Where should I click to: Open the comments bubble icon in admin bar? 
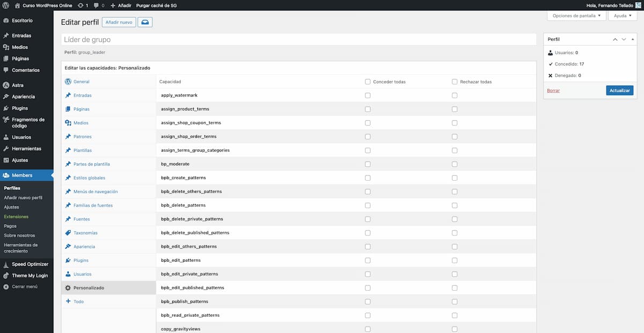tap(97, 5)
